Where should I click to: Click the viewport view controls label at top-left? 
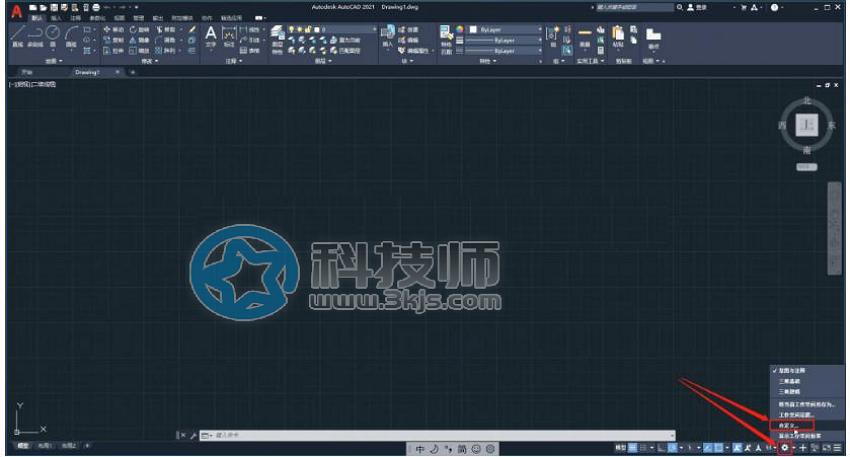[x=33, y=85]
